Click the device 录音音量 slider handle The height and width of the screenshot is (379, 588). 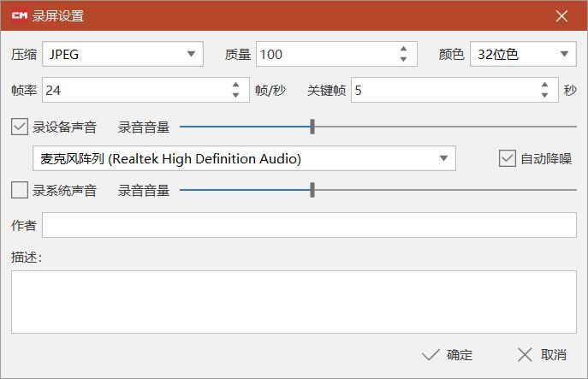pyautogui.click(x=312, y=127)
